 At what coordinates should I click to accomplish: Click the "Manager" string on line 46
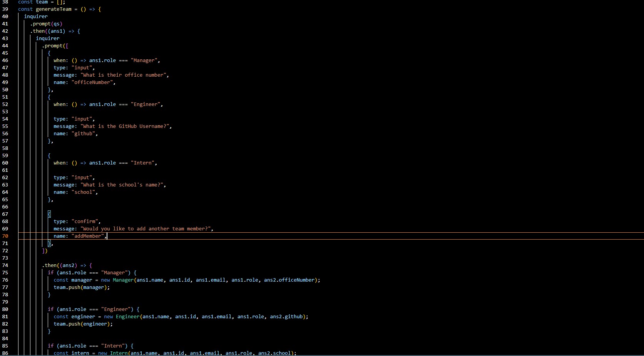pyautogui.click(x=144, y=60)
